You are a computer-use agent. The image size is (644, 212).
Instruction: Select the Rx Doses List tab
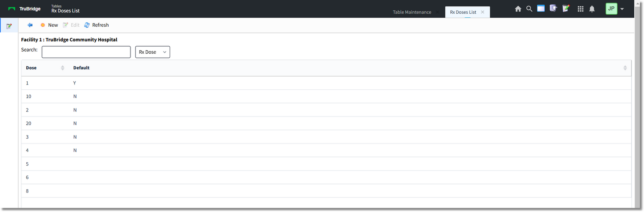[x=463, y=12]
